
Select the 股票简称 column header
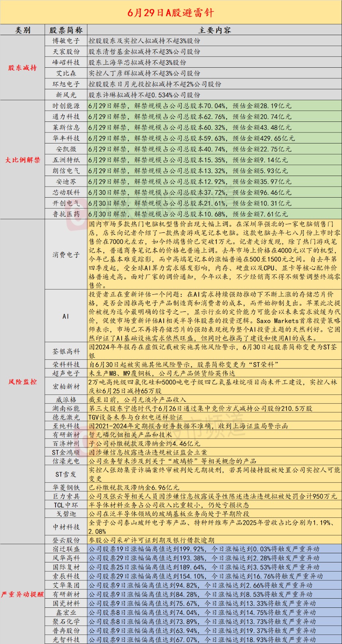66,30
